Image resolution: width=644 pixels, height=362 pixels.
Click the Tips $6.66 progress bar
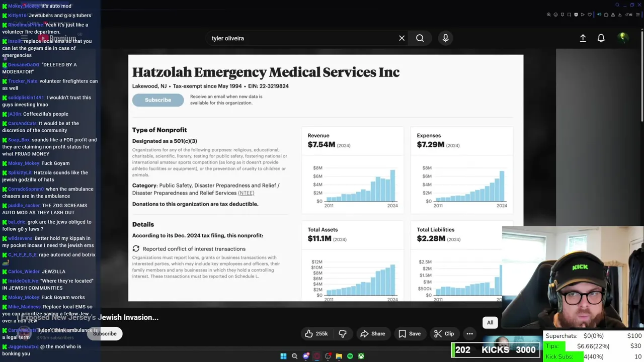point(594,346)
